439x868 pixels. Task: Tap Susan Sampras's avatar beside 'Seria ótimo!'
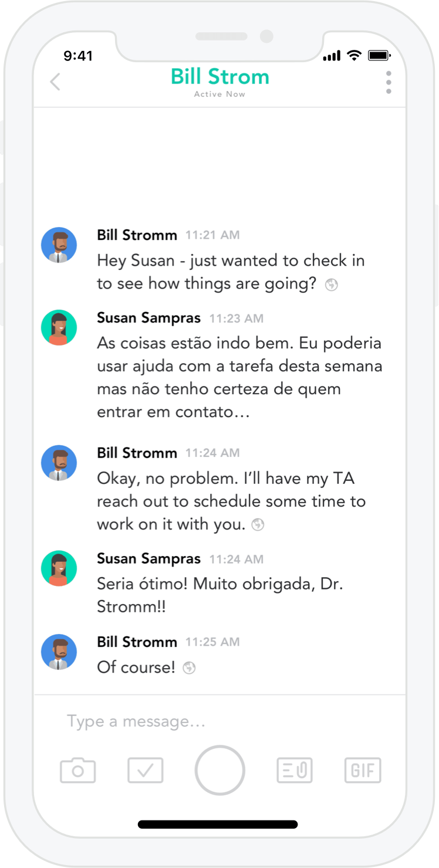click(59, 568)
